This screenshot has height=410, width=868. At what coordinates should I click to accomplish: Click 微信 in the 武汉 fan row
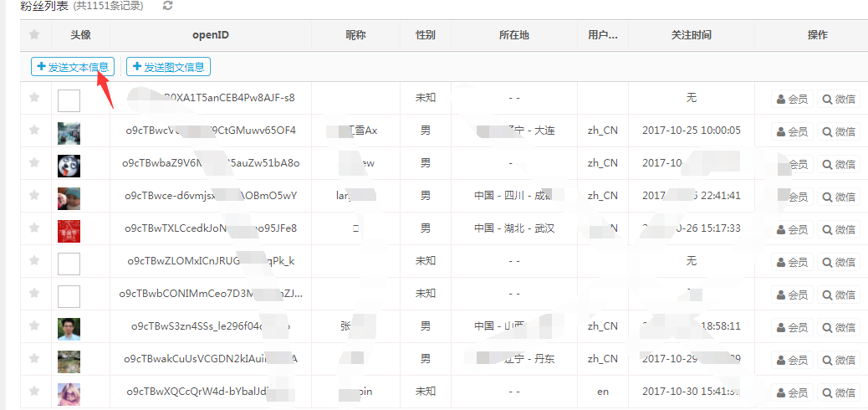839,229
